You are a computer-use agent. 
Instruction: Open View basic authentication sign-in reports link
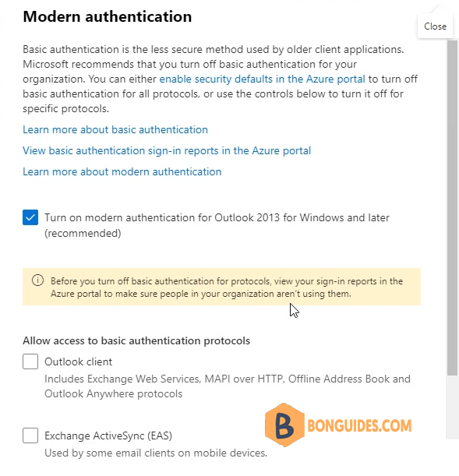click(x=167, y=150)
